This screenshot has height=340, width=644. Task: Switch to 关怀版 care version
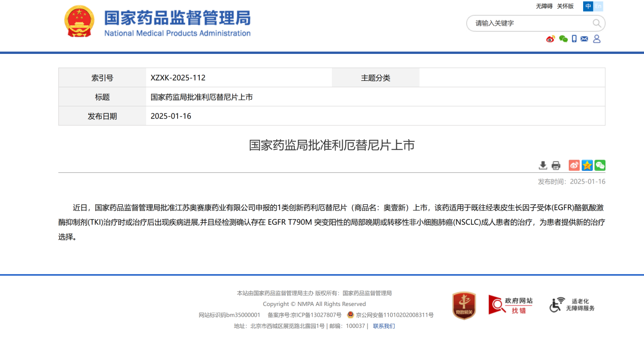coord(565,6)
